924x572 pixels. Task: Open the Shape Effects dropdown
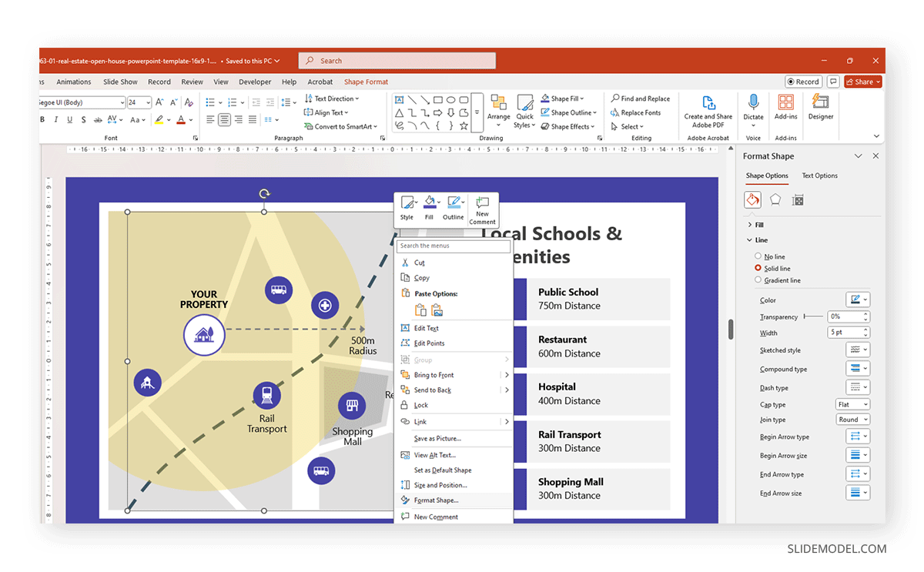tap(567, 126)
